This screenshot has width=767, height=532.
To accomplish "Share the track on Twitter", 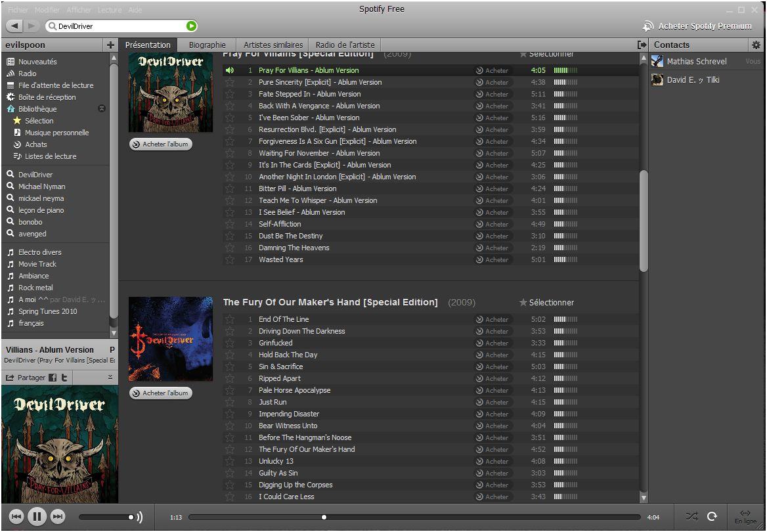I will 64,378.
